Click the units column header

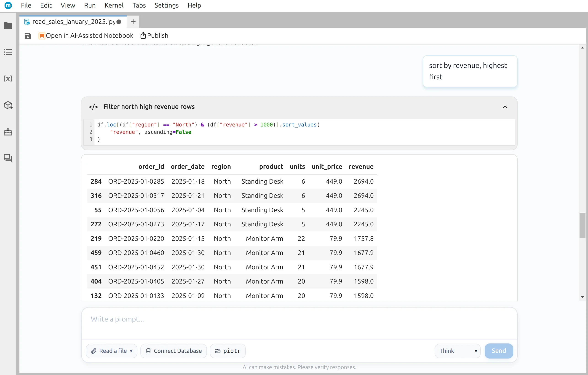297,167
